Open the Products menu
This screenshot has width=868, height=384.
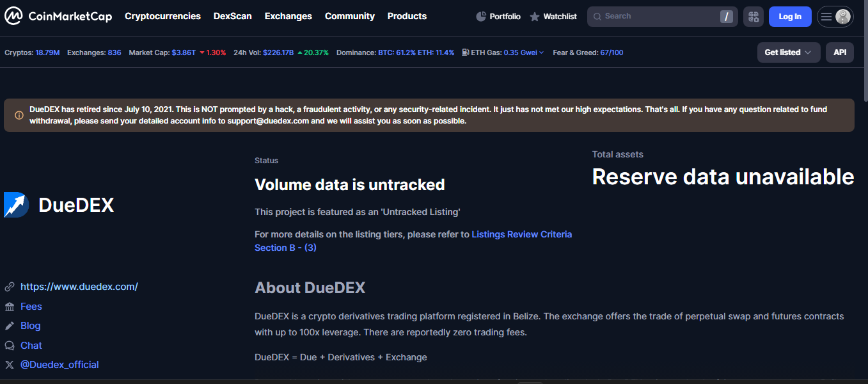407,16
